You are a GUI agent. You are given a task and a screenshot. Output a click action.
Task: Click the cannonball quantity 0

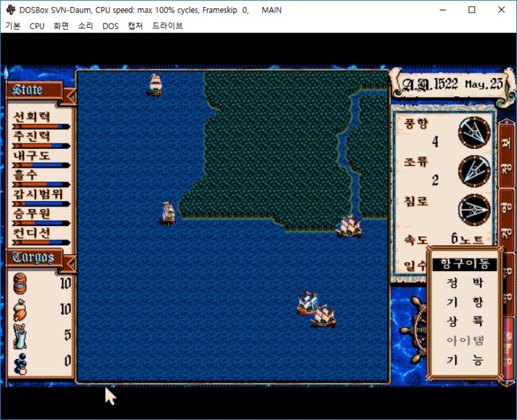coord(67,361)
